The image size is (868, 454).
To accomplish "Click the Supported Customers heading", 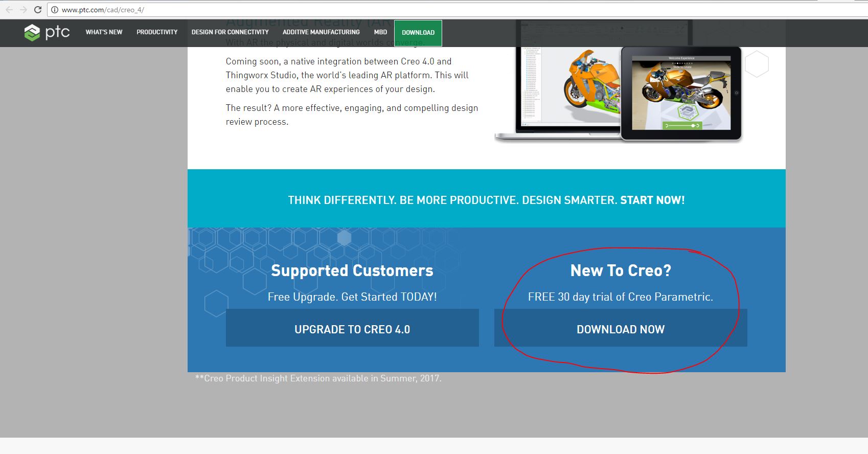I will (352, 270).
